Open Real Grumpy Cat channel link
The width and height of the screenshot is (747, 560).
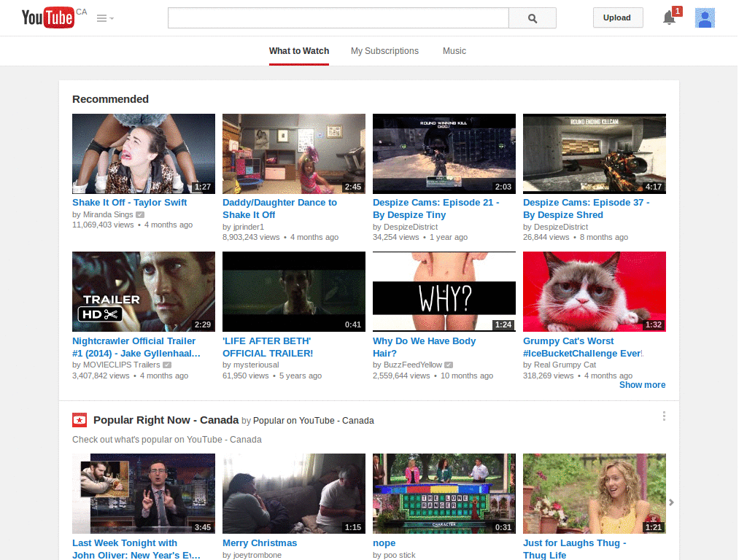[565, 365]
